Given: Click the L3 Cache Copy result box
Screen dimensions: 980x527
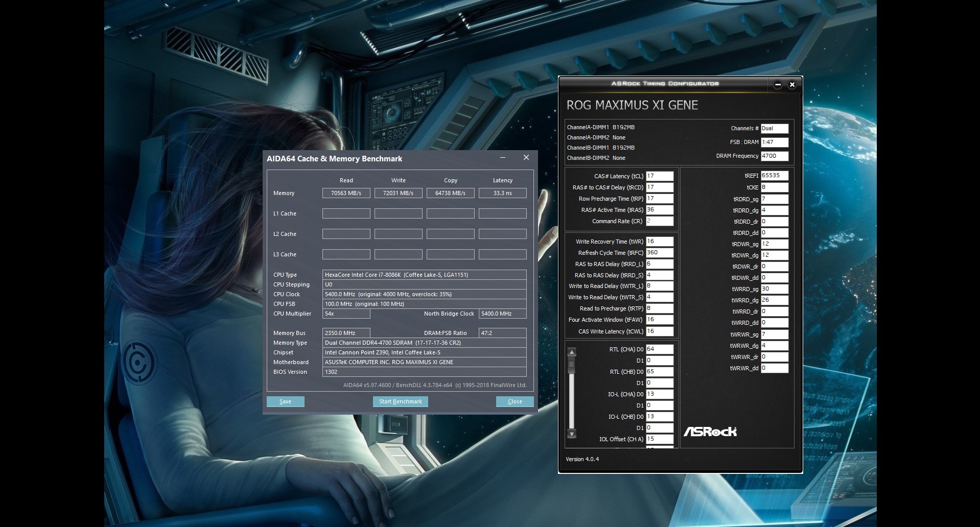Looking at the screenshot, I should pyautogui.click(x=450, y=254).
